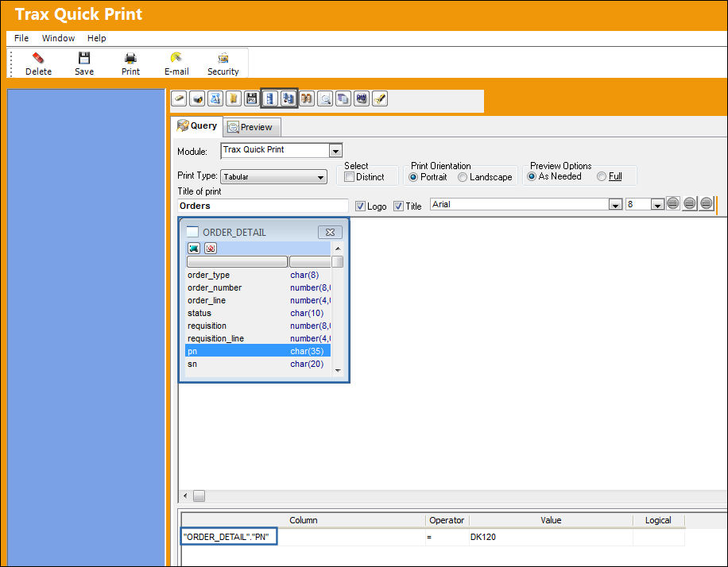Click the red circle icon in ORDER_DETAIL panel

tap(211, 249)
